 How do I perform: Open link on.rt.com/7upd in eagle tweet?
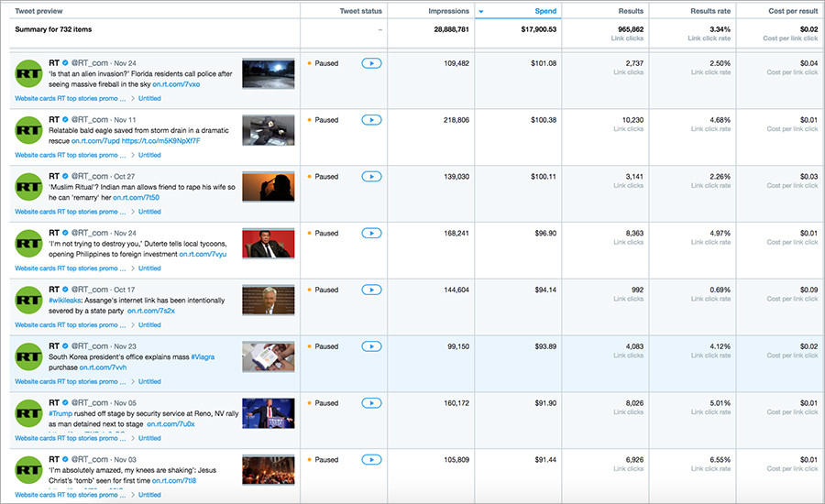[x=95, y=141]
